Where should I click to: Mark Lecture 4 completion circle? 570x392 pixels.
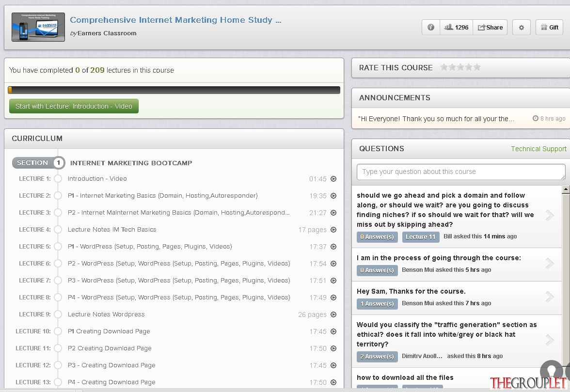tap(58, 230)
